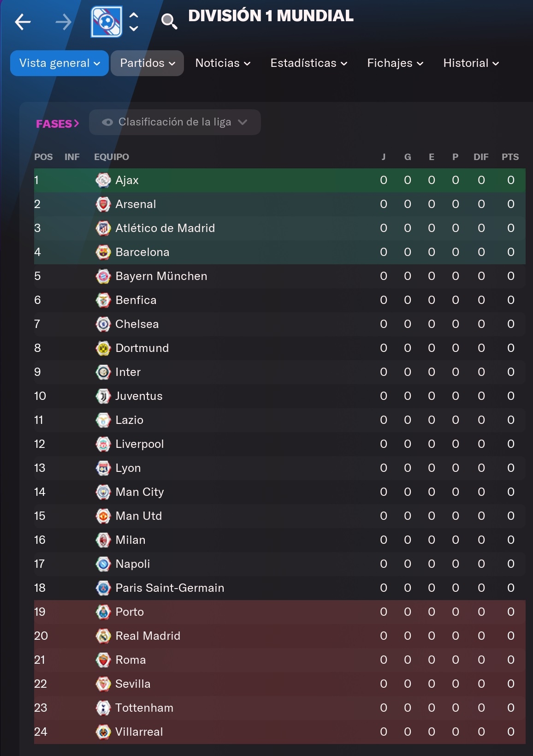This screenshot has width=533, height=756.
Task: Click the Ajax club crest
Action: pyautogui.click(x=103, y=180)
